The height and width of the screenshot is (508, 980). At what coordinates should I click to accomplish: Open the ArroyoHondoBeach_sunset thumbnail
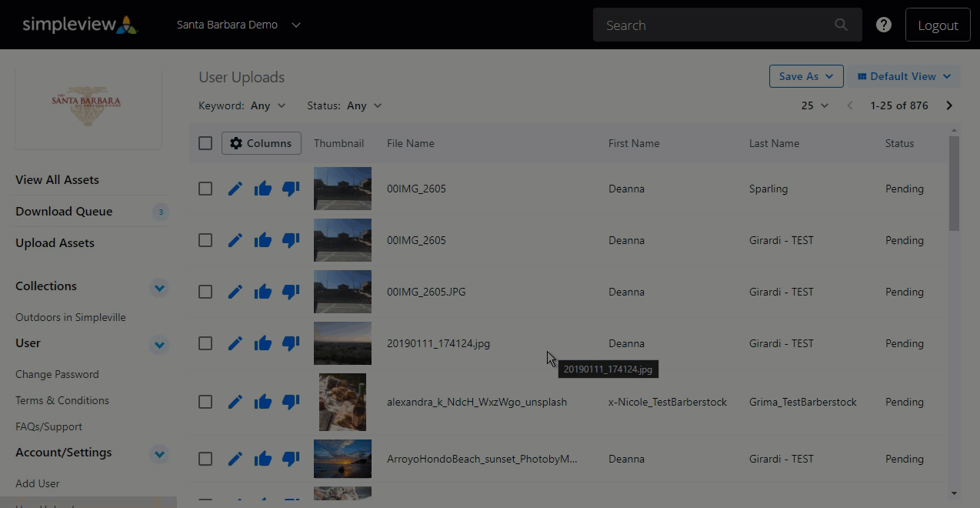click(342, 459)
